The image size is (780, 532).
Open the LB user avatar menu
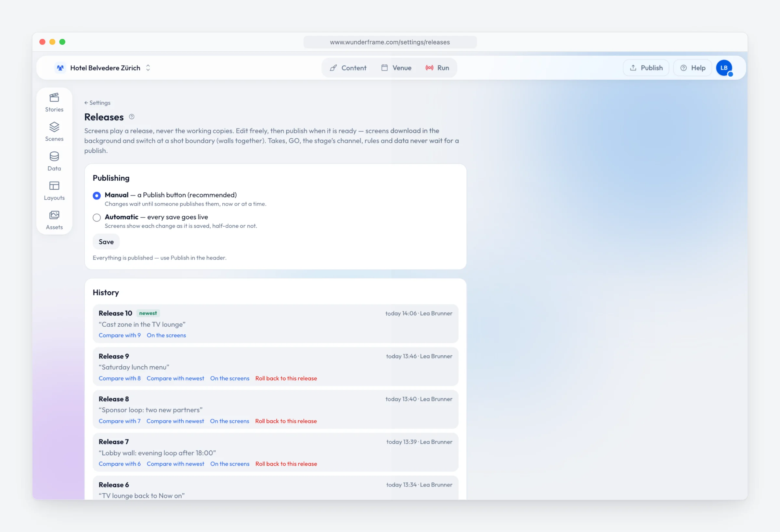724,68
